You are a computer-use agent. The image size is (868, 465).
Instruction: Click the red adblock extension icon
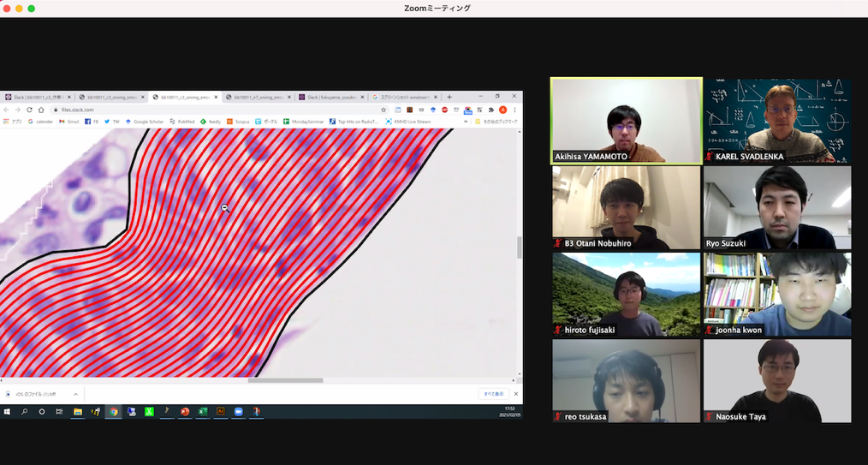444,110
